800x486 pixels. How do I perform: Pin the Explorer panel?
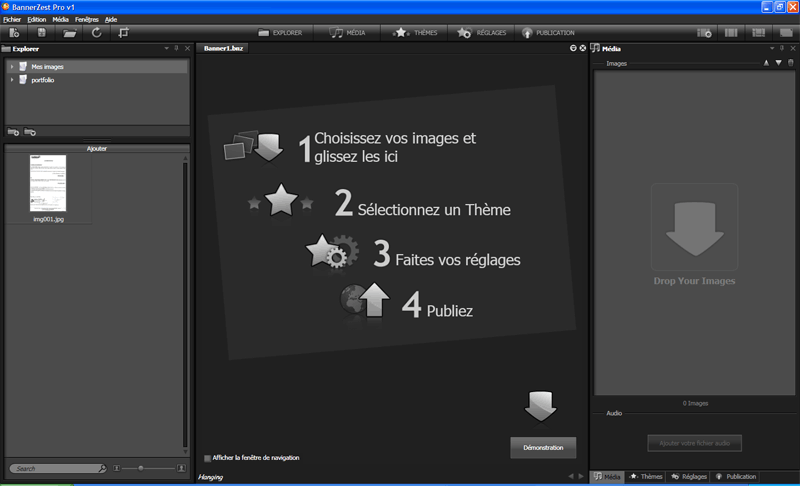click(x=177, y=48)
